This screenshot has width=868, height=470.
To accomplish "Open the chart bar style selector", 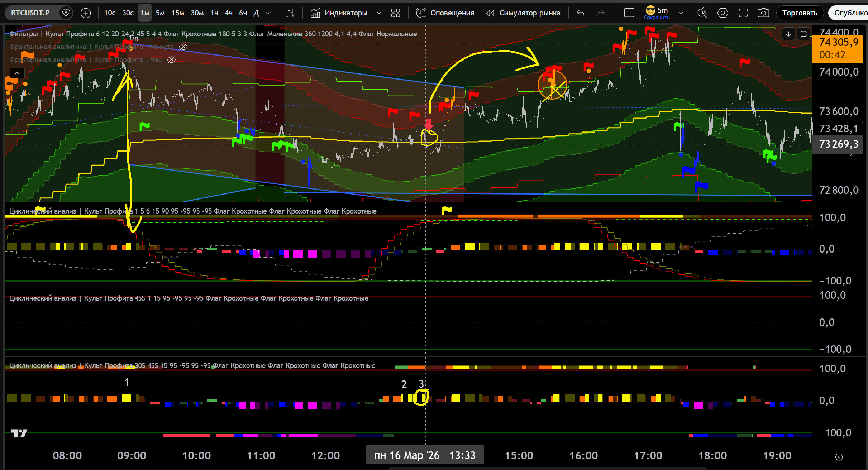I will pos(290,13).
